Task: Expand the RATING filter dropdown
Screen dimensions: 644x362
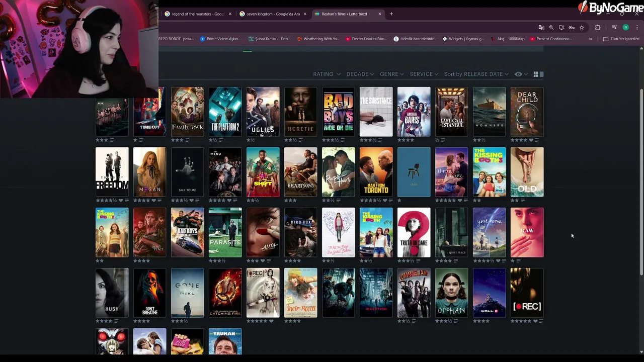Action: tap(327, 74)
